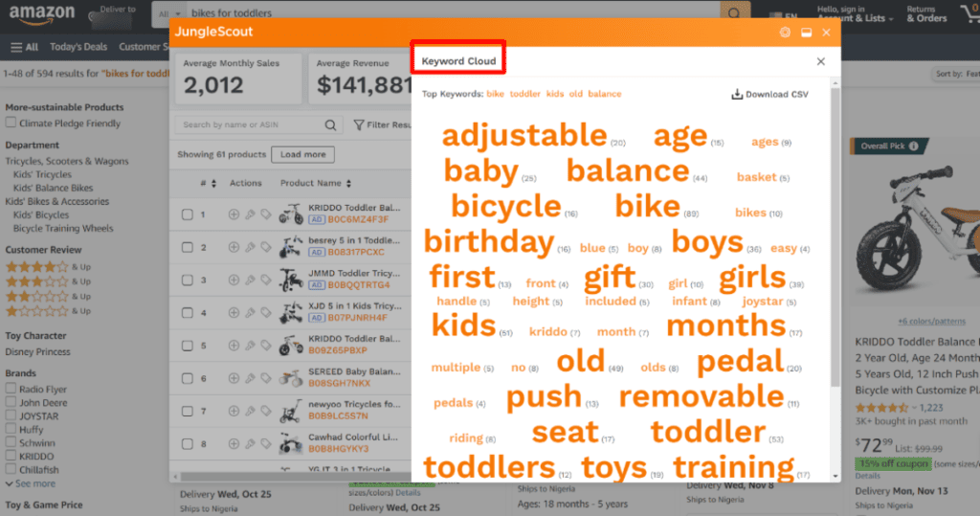
Task: Sort by the # column arrows
Action: pos(213,183)
